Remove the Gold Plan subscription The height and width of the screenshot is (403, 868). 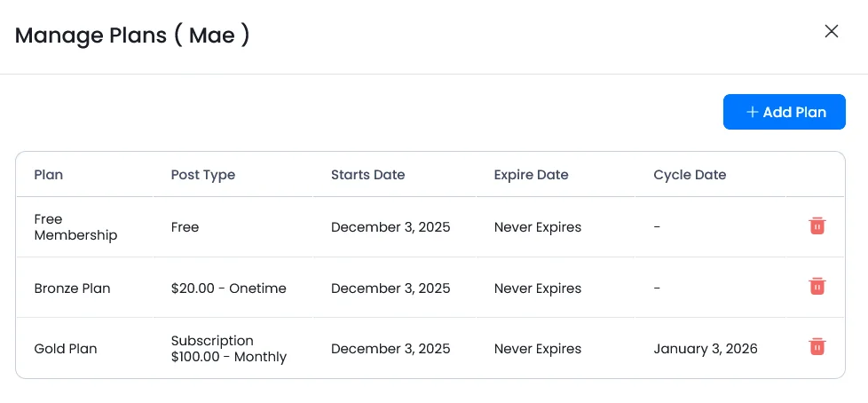(x=817, y=346)
